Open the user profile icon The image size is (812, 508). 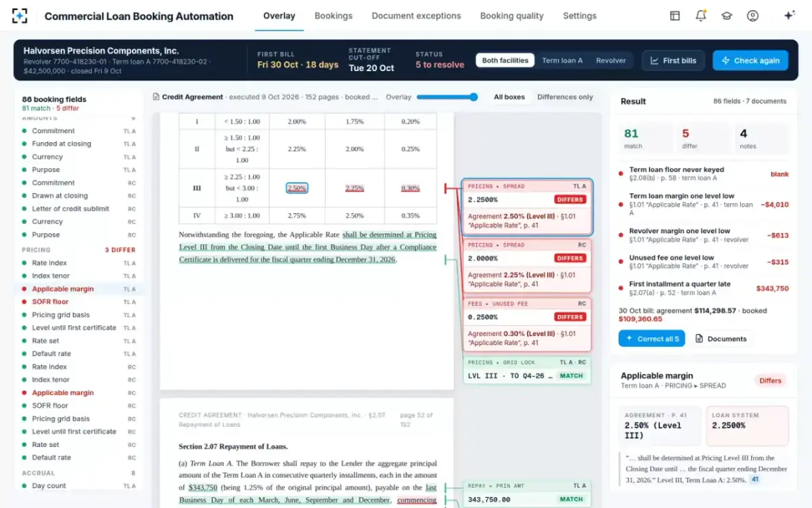[x=752, y=16]
